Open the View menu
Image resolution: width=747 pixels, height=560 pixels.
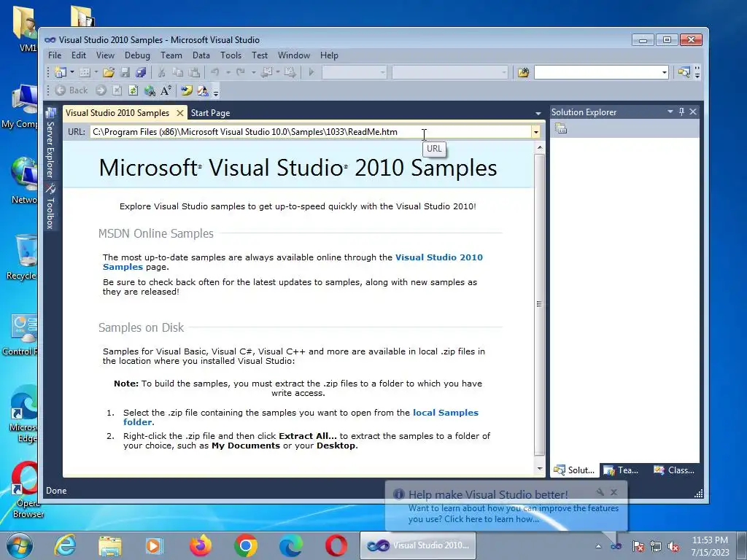click(105, 55)
